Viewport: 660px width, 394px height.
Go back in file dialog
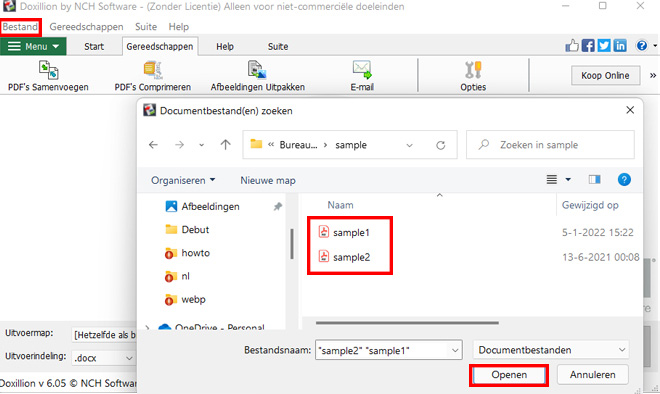click(153, 145)
